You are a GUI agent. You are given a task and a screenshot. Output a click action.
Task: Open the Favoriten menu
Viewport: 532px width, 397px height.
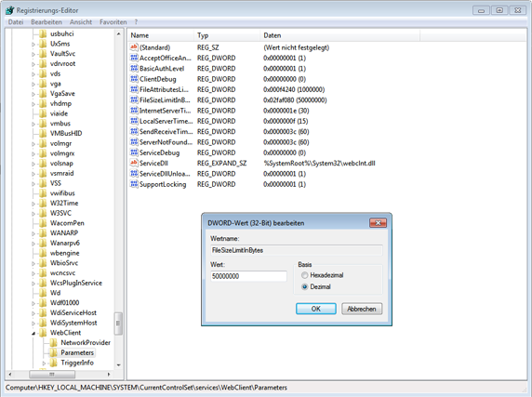113,22
